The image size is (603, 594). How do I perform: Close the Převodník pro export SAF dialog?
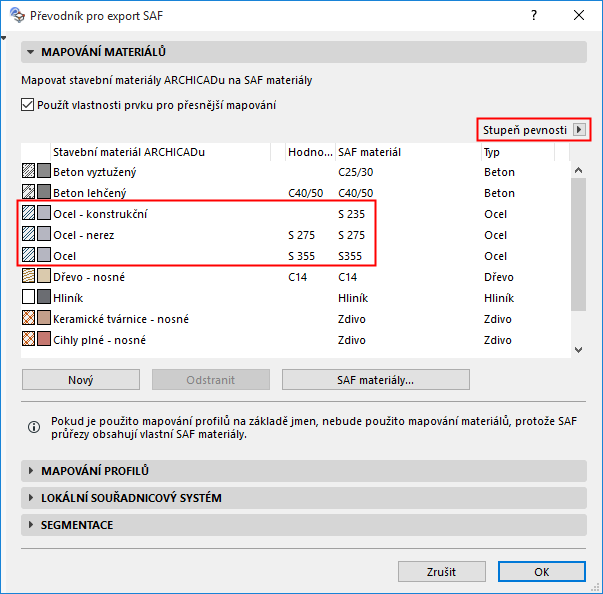click(x=579, y=15)
